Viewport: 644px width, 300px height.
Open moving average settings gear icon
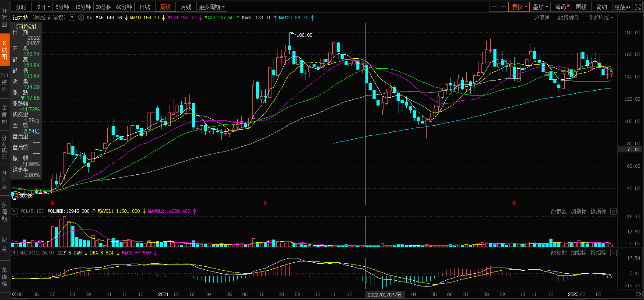click(x=81, y=18)
